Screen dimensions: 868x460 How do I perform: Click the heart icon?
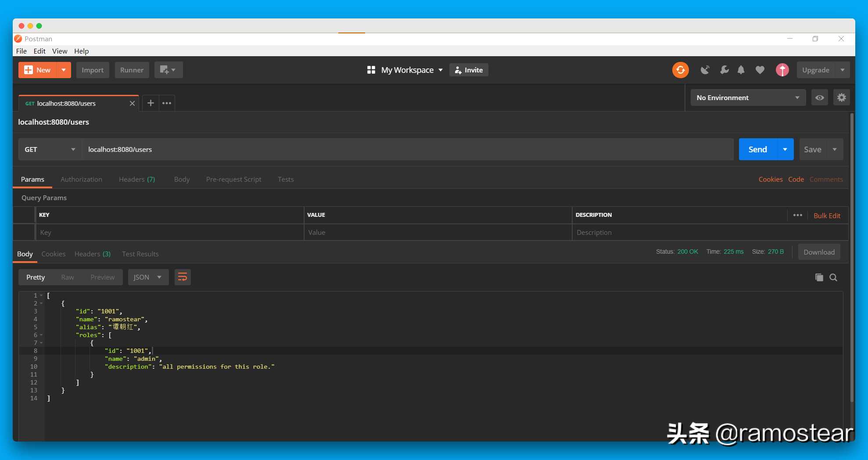pos(760,70)
